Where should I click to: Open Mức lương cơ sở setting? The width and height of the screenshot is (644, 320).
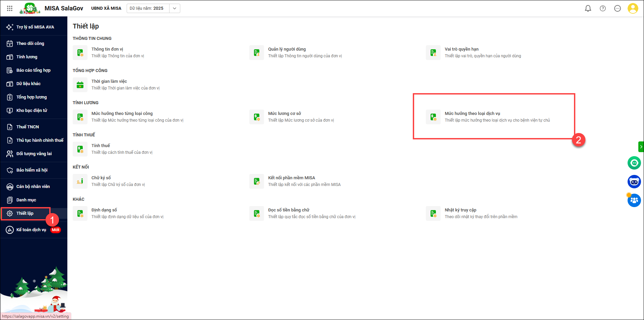(x=284, y=114)
